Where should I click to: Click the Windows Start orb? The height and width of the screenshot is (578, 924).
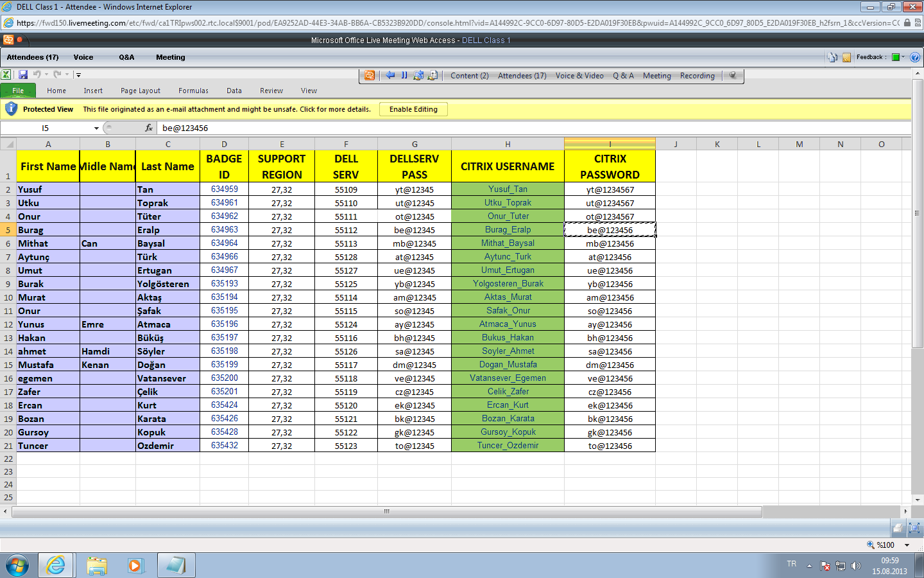[x=17, y=566]
